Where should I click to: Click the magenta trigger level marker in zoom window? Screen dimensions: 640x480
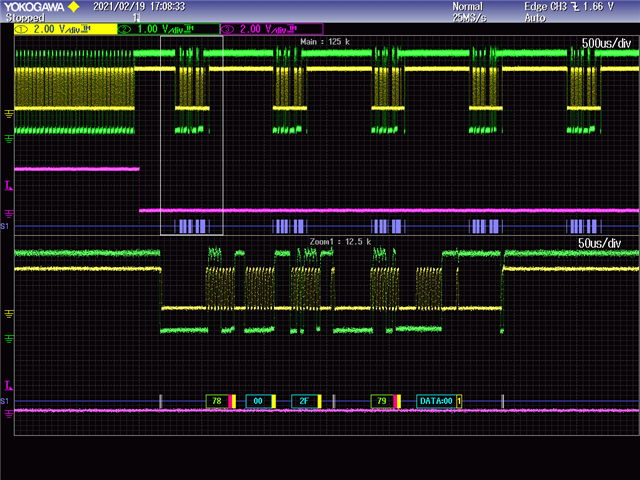coord(9,385)
